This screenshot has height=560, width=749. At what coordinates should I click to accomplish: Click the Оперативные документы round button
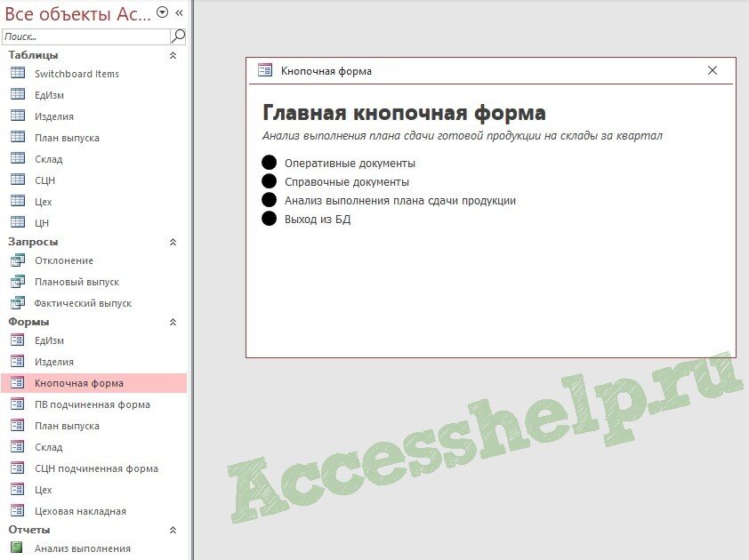pyautogui.click(x=269, y=163)
